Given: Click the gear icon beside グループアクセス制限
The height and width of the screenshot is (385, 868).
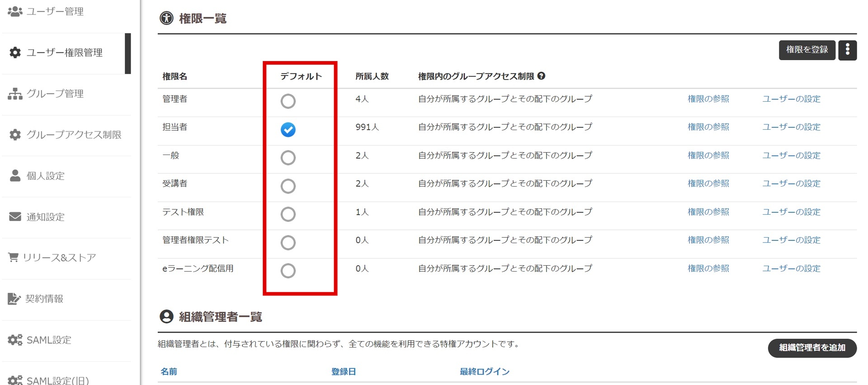Looking at the screenshot, I should [15, 135].
